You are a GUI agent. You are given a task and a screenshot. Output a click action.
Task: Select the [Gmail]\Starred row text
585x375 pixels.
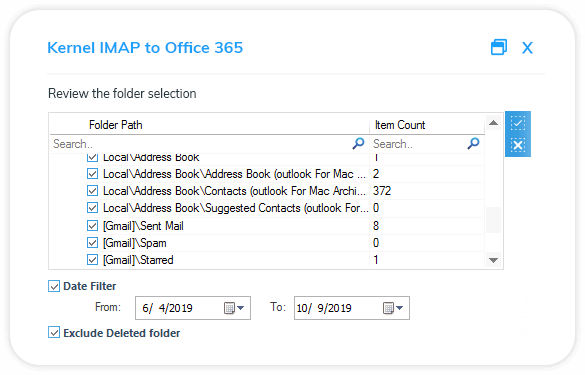point(138,260)
